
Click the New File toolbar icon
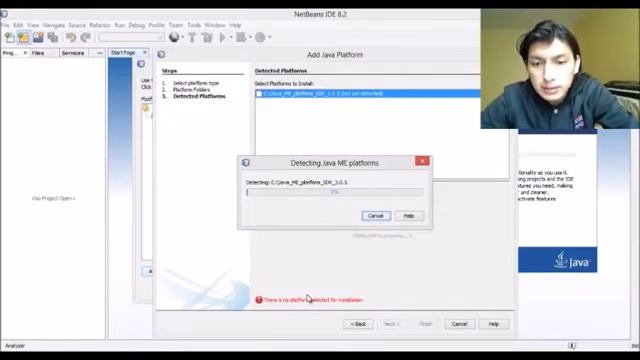(10, 38)
